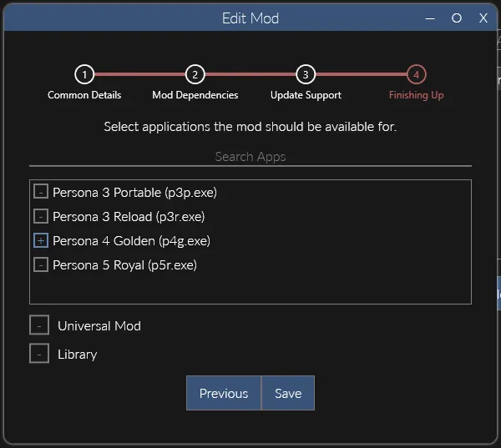Screen dimensions: 501x448
Task: Focus the Search Apps field
Action: (x=250, y=157)
